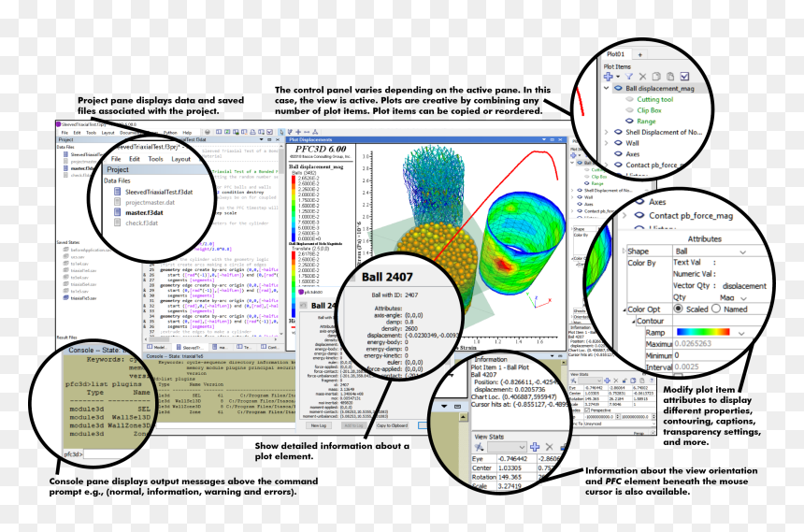This screenshot has height=532, width=804.
Task: Select the Named radio button in Color Opt
Action: pyautogui.click(x=716, y=309)
